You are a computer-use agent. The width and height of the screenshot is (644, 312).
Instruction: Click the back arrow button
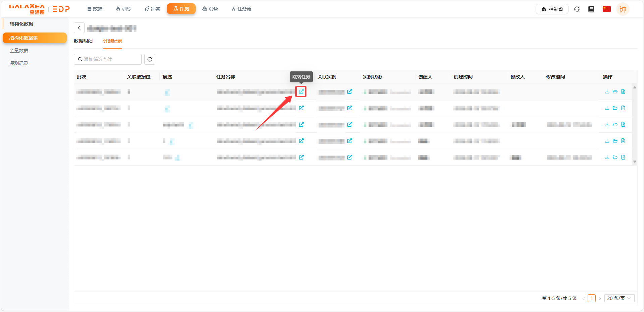click(x=79, y=28)
